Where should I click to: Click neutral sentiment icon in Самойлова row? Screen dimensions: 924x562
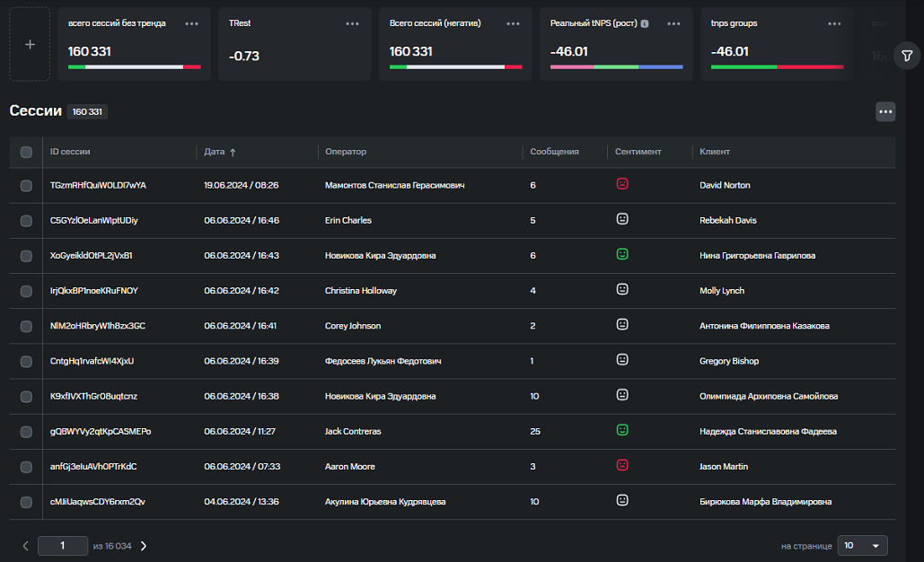pyautogui.click(x=622, y=395)
